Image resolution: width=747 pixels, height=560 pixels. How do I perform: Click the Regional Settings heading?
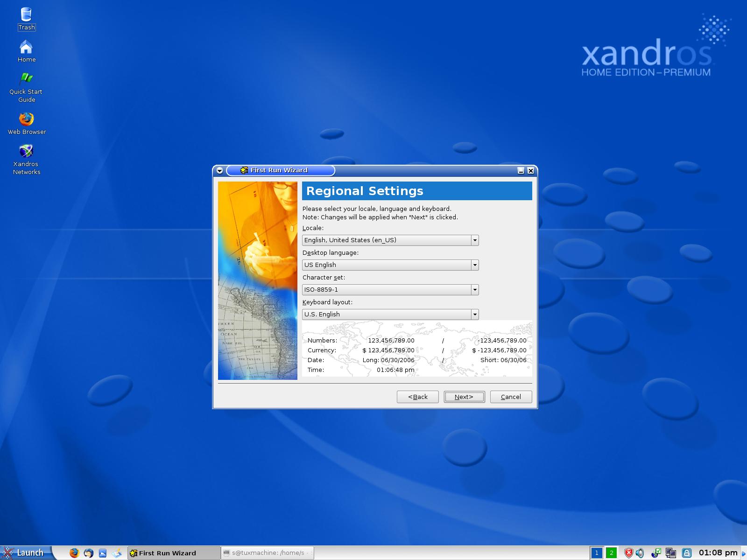pyautogui.click(x=365, y=191)
